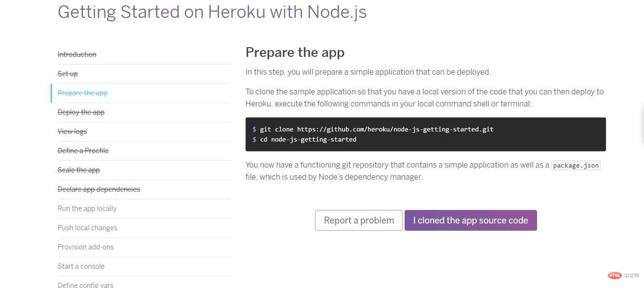Open the Define a Procfile step
This screenshot has width=644, height=288.
pyautogui.click(x=83, y=150)
